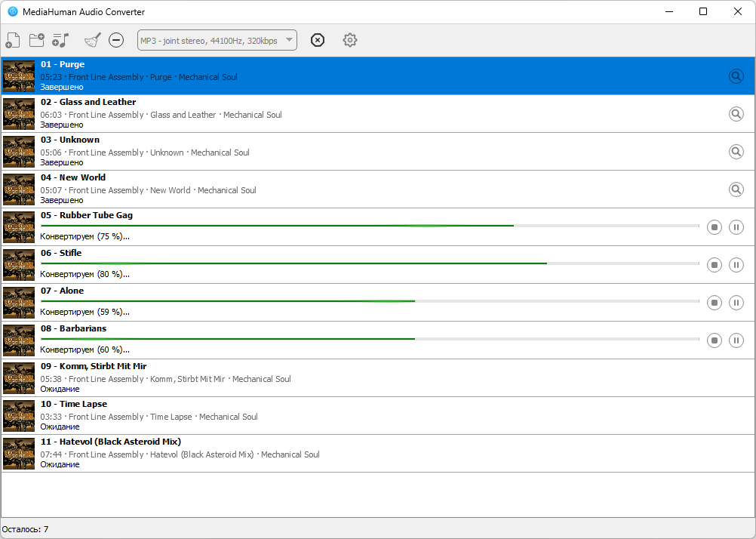This screenshot has width=756, height=539.
Task: Stop converting 07 - Alone
Action: (x=715, y=303)
